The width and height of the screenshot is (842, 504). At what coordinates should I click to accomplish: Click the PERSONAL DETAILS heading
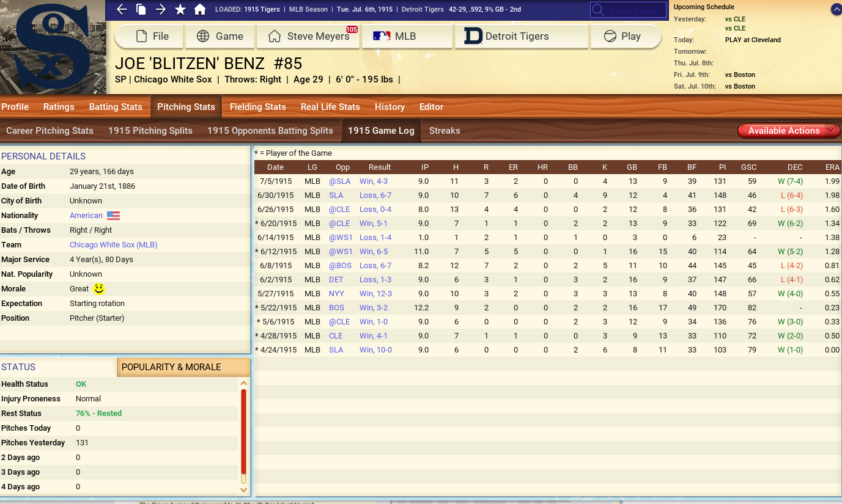[43, 156]
